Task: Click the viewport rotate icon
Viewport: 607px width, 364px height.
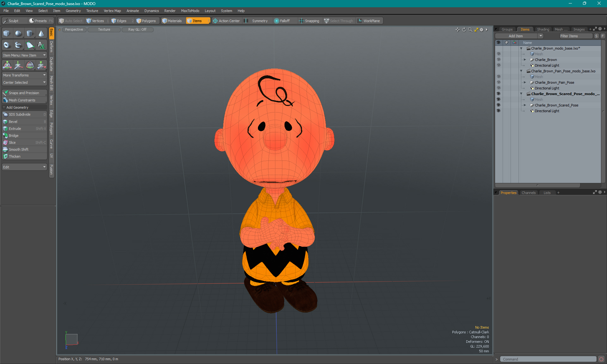Action: [464, 30]
